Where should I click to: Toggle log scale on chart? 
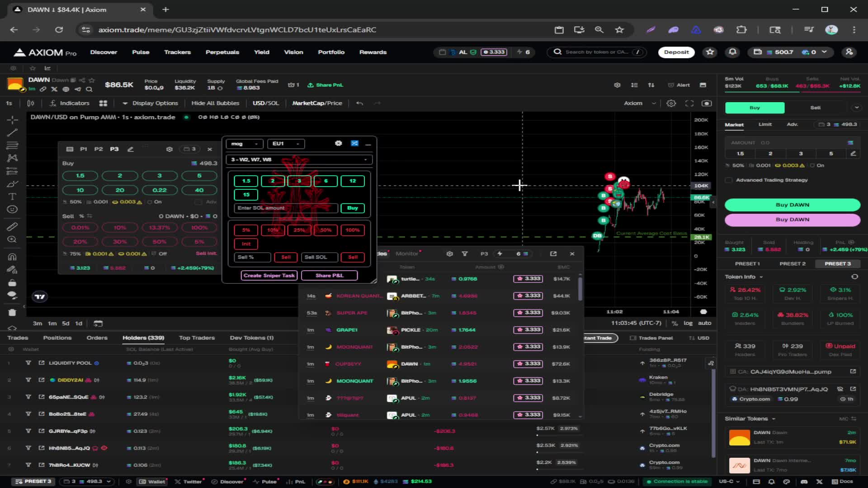(x=688, y=323)
